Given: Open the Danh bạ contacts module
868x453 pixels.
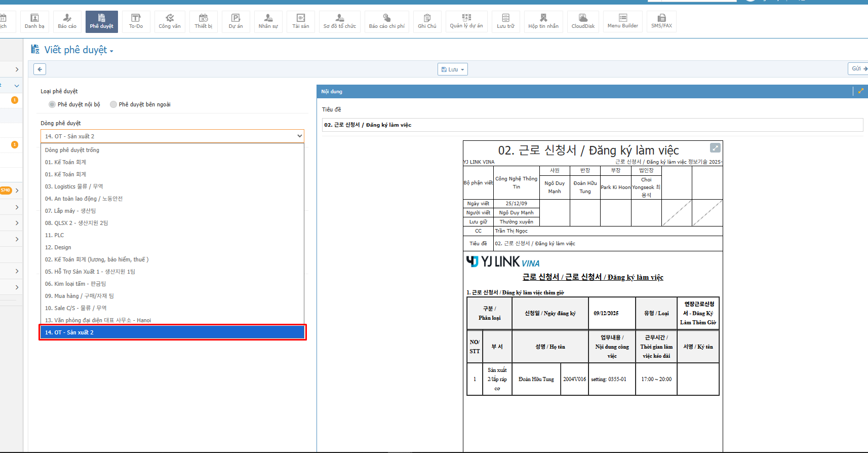Looking at the screenshot, I should 34,21.
